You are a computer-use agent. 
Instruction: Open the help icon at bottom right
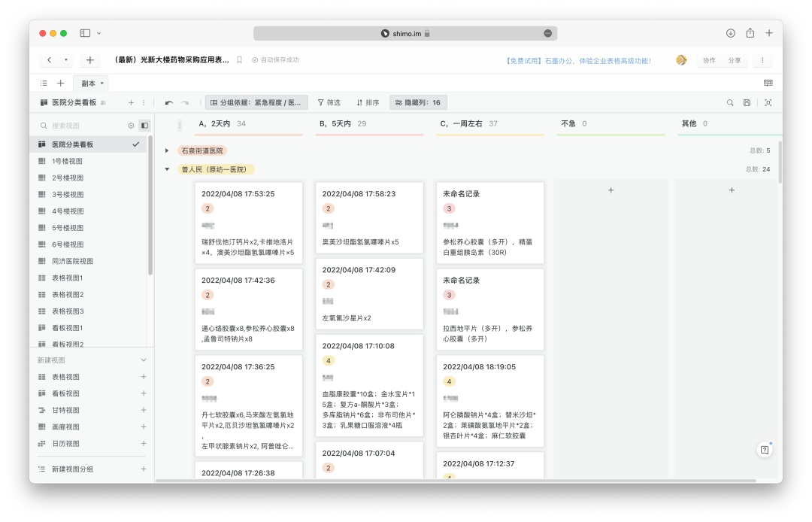coord(765,450)
